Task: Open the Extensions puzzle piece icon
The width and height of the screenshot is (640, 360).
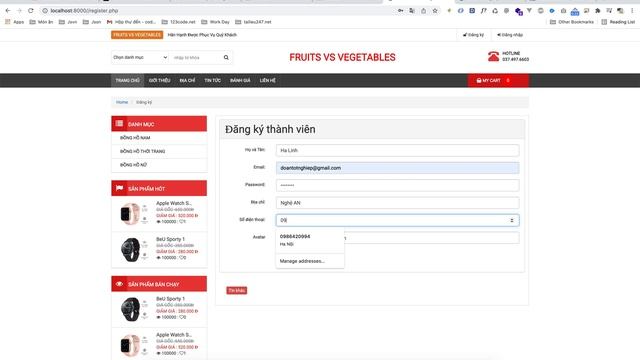Action: click(598, 11)
